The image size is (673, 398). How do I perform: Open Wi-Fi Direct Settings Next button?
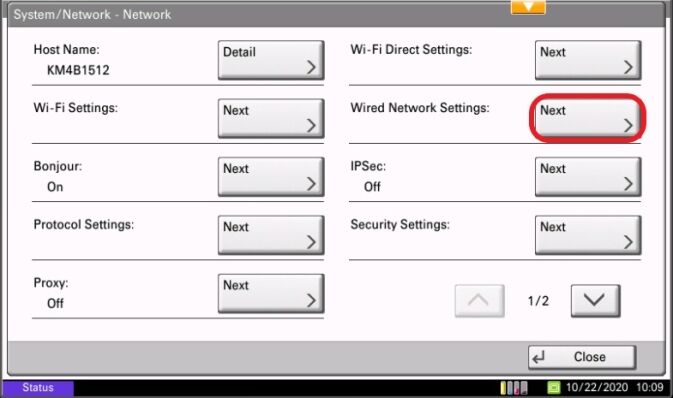click(x=588, y=60)
